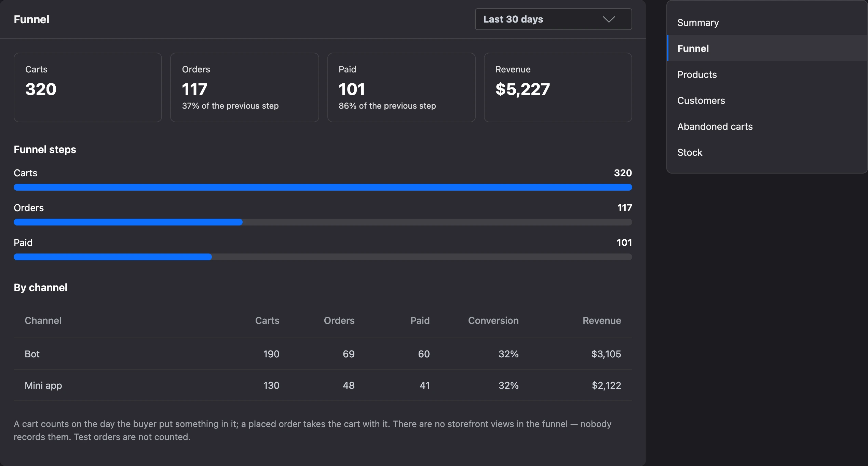Click the Revenue $5,227 summary card
Viewport: 868px width, 466px height.
tap(558, 87)
